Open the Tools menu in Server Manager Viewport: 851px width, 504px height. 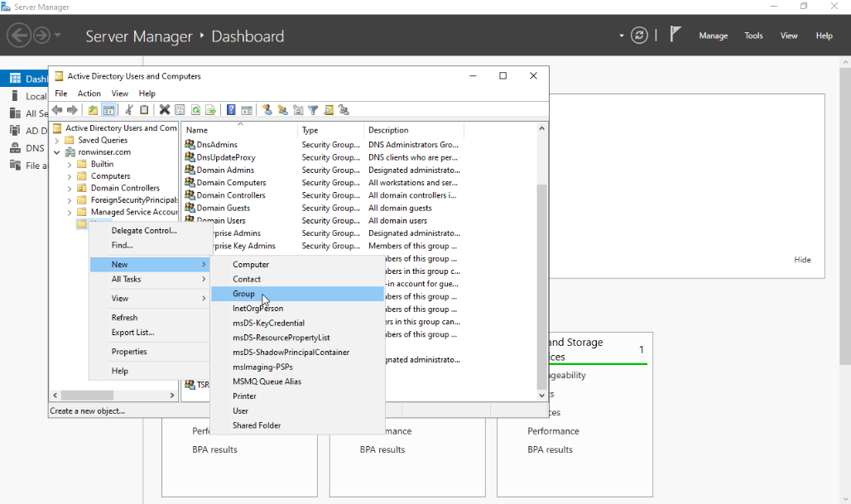(x=753, y=36)
